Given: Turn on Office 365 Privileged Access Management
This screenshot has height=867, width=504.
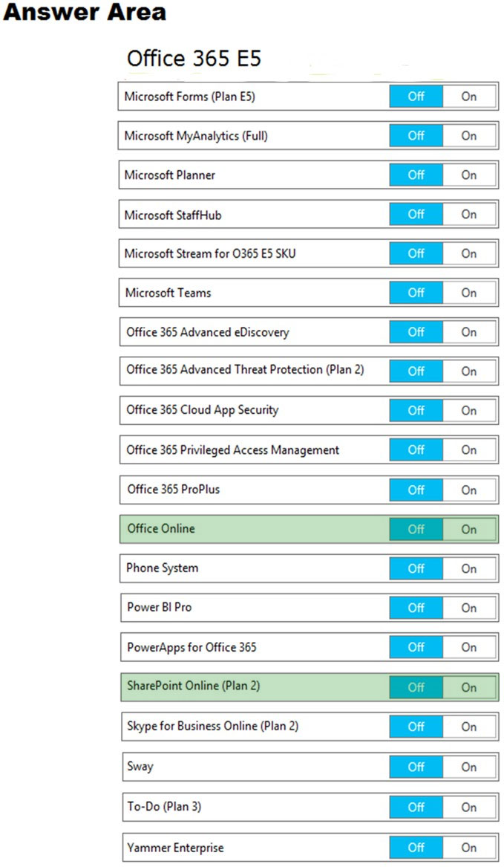Looking at the screenshot, I should [469, 449].
